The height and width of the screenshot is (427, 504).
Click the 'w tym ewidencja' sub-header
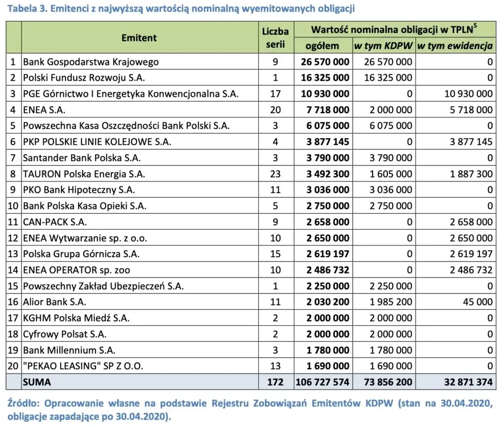coord(455,46)
